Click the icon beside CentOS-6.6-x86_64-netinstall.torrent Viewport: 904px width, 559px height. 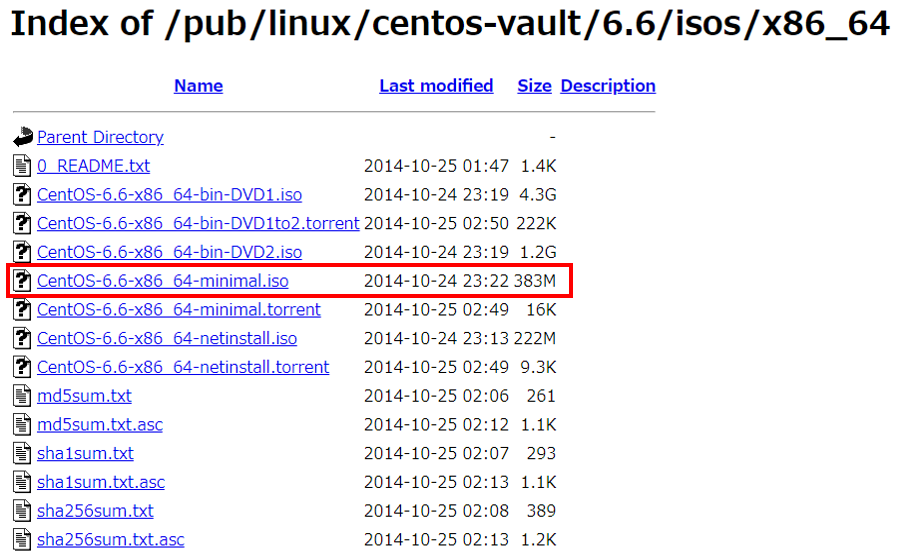point(22,367)
